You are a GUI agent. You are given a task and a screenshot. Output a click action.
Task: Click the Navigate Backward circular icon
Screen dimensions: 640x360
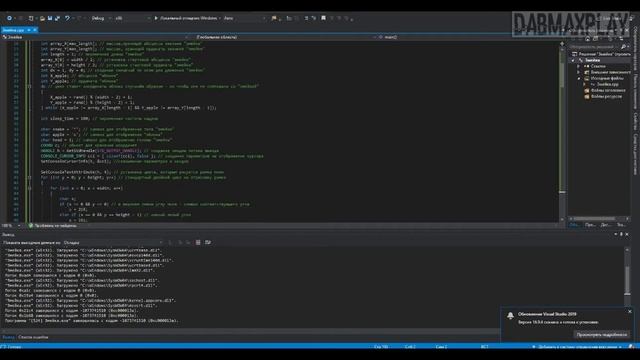9,18
